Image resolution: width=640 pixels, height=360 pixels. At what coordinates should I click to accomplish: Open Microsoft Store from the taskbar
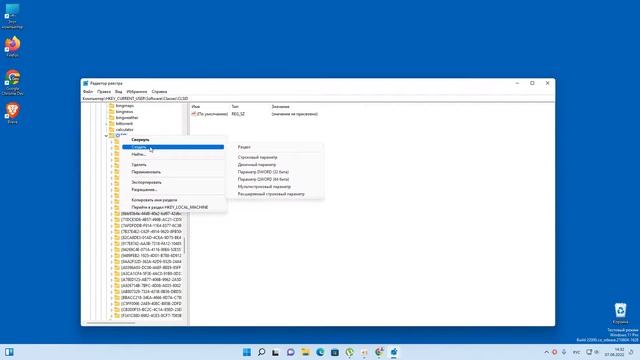click(335, 352)
